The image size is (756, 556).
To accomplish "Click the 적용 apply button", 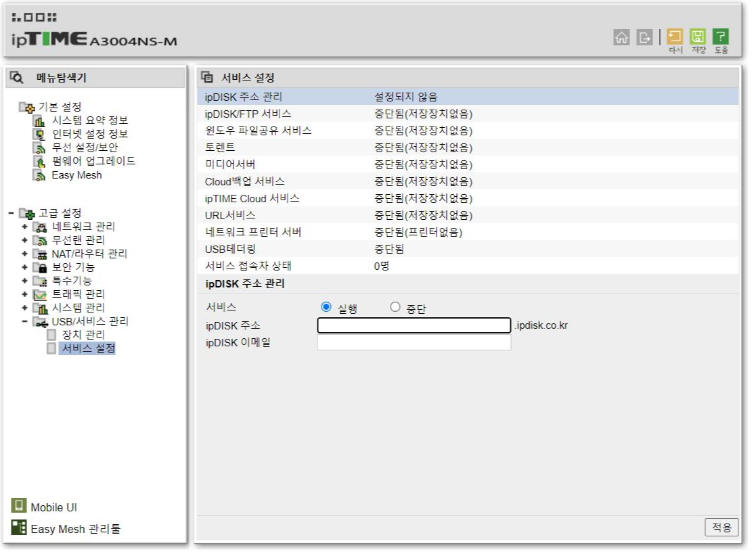I will click(721, 528).
